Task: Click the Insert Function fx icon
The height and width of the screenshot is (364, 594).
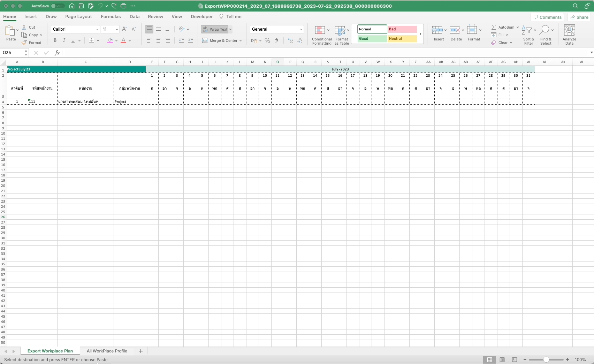Action: click(57, 53)
